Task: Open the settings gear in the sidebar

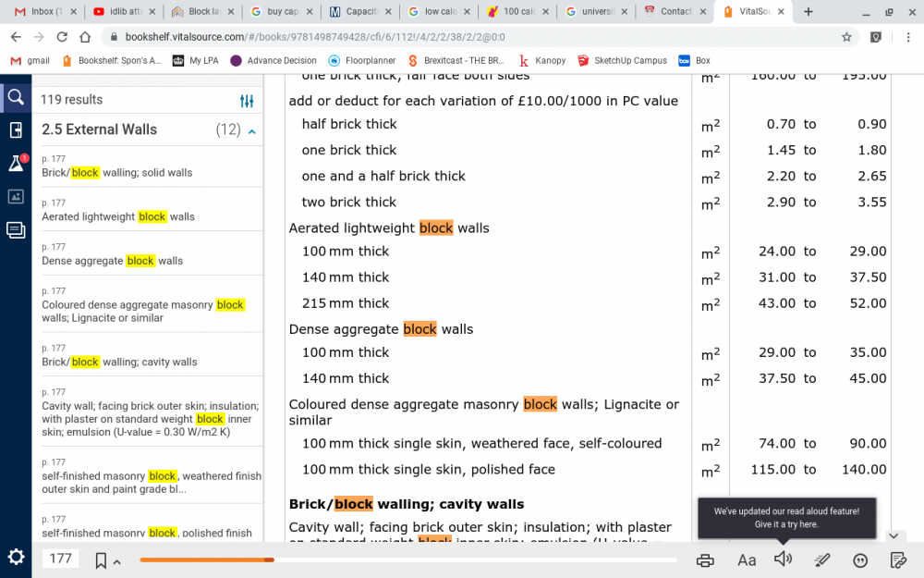Action: [16, 557]
